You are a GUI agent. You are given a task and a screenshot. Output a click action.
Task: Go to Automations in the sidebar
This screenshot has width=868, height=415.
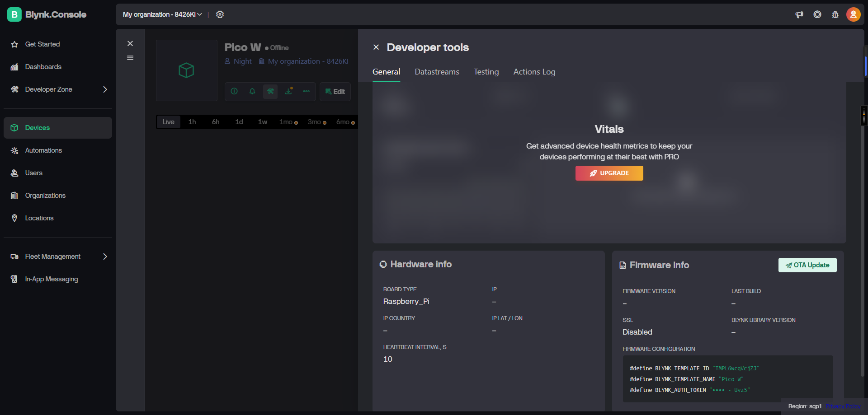58,150
